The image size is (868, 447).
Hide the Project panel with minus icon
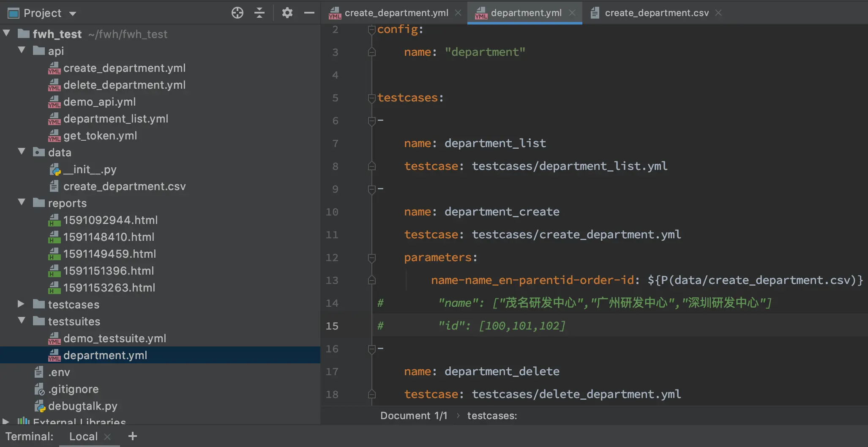click(309, 13)
